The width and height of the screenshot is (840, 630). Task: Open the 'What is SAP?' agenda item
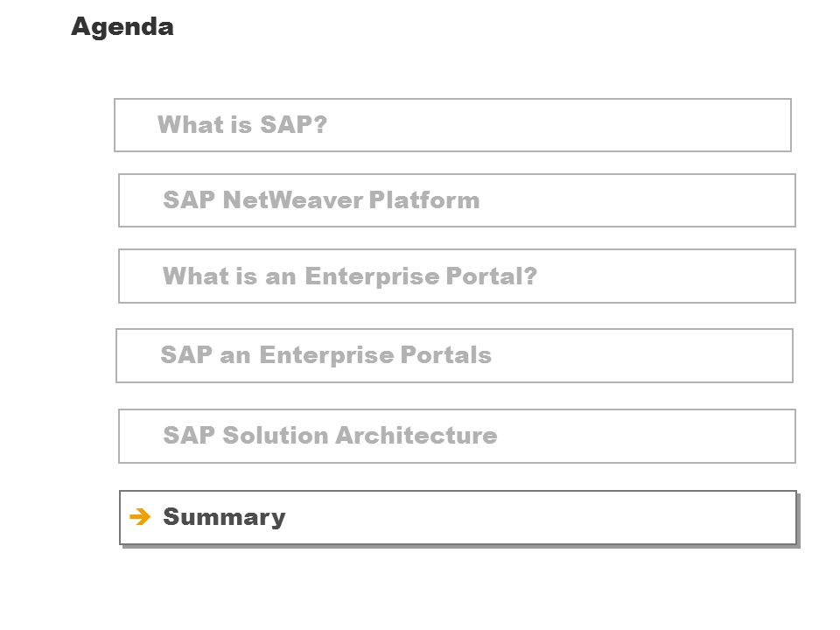pos(452,125)
